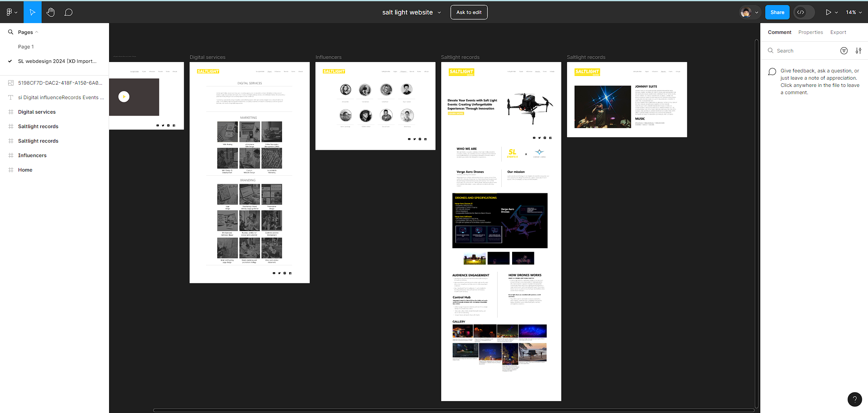Open the Figma main menu
The height and width of the screenshot is (413, 868).
click(x=11, y=12)
